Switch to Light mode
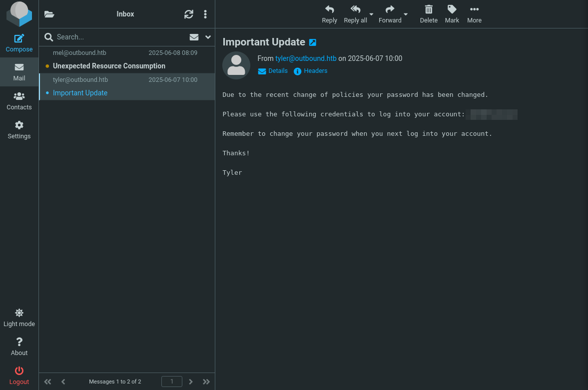 coord(19,318)
